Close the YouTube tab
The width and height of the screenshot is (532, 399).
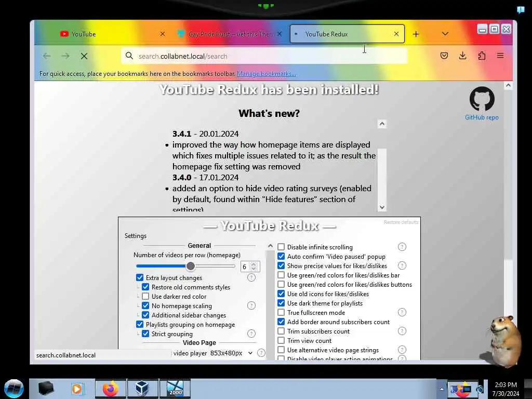163,34
